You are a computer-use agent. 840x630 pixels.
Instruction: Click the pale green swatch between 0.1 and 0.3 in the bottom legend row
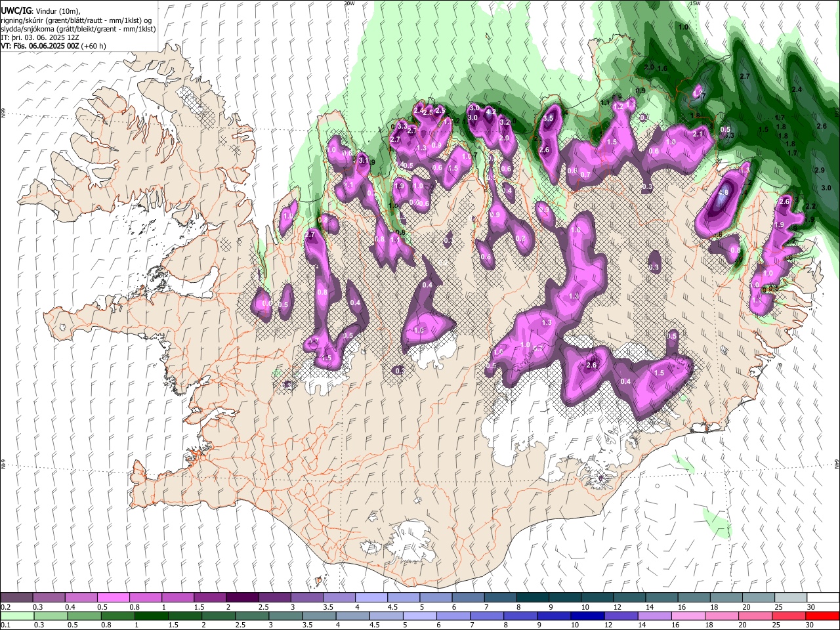coord(16,616)
